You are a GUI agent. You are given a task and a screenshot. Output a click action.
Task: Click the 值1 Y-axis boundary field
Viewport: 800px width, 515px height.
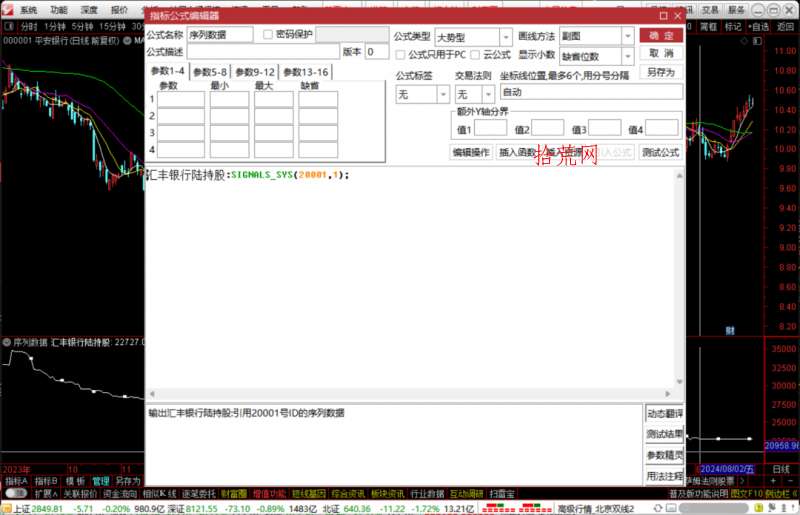490,128
